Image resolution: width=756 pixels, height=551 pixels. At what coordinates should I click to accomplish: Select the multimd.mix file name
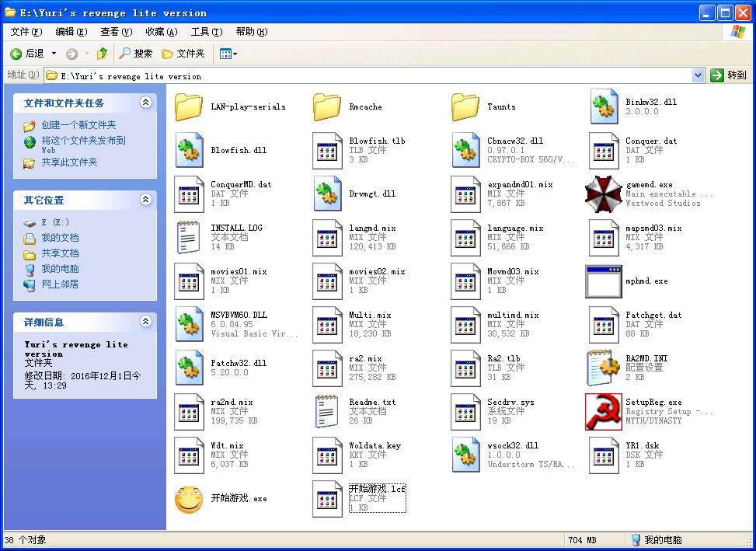point(513,316)
